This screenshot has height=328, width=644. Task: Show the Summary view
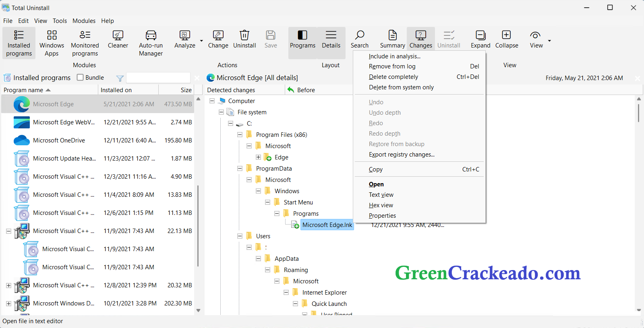393,39
